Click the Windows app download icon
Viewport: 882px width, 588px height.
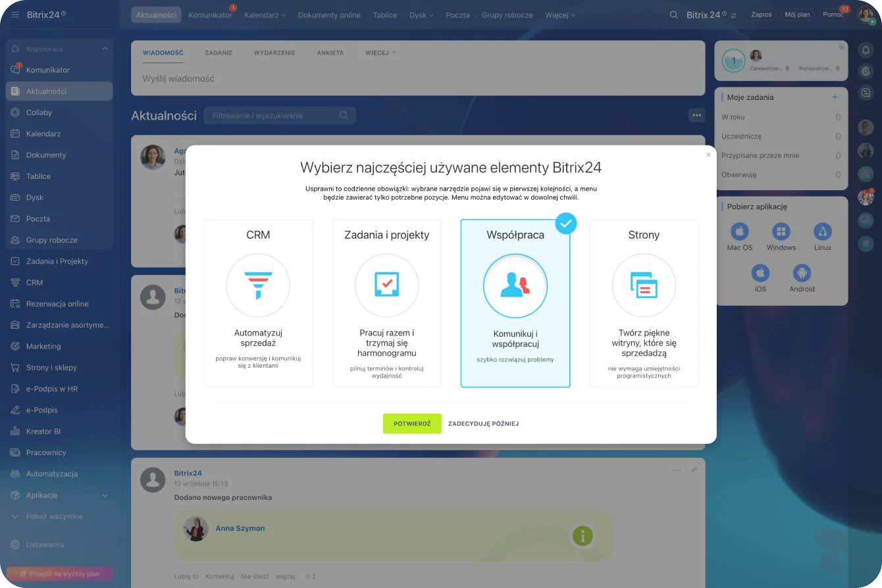[x=781, y=232]
